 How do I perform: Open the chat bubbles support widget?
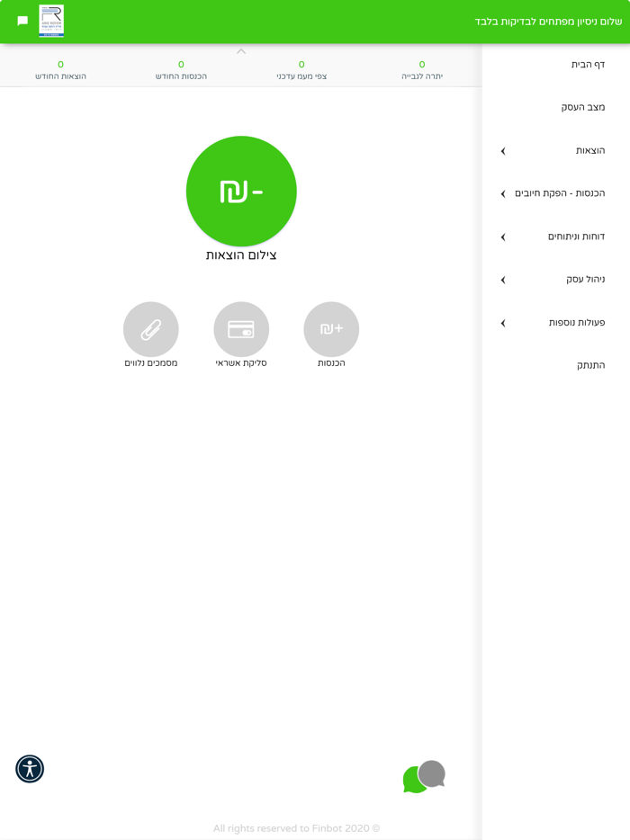(x=424, y=776)
